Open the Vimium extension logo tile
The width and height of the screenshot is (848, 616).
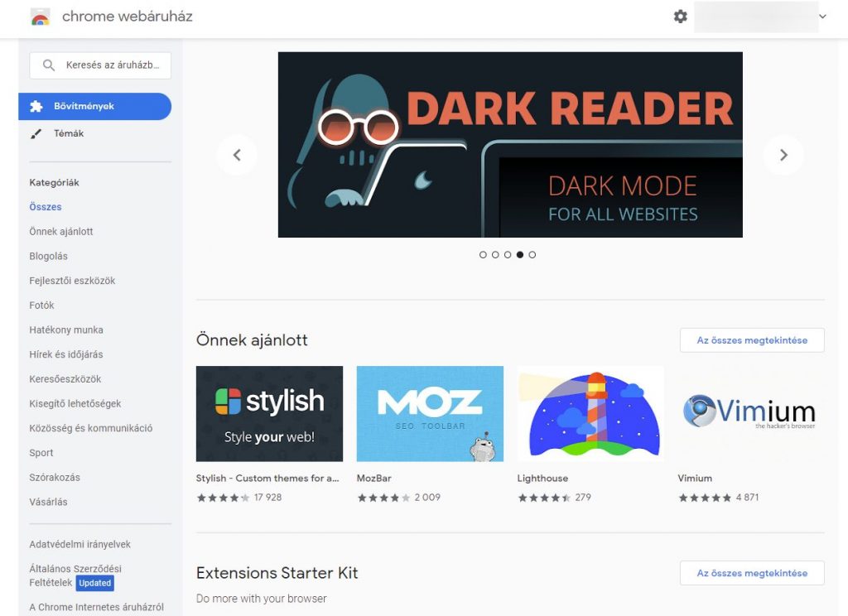[751, 414]
